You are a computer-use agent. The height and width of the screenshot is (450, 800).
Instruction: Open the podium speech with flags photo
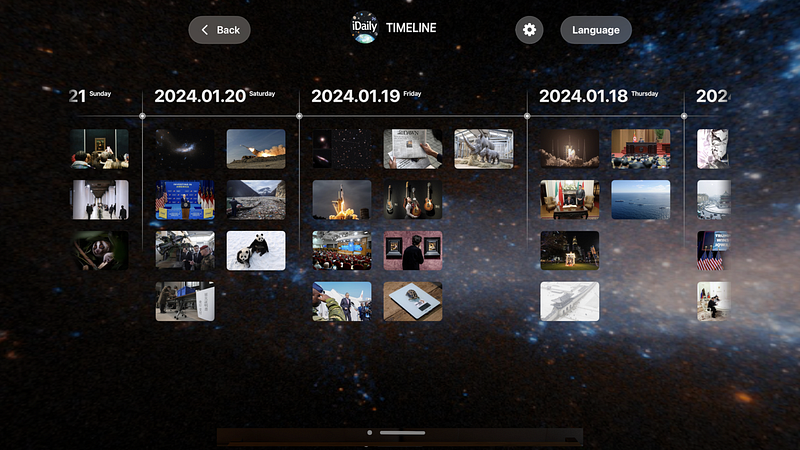(185, 199)
